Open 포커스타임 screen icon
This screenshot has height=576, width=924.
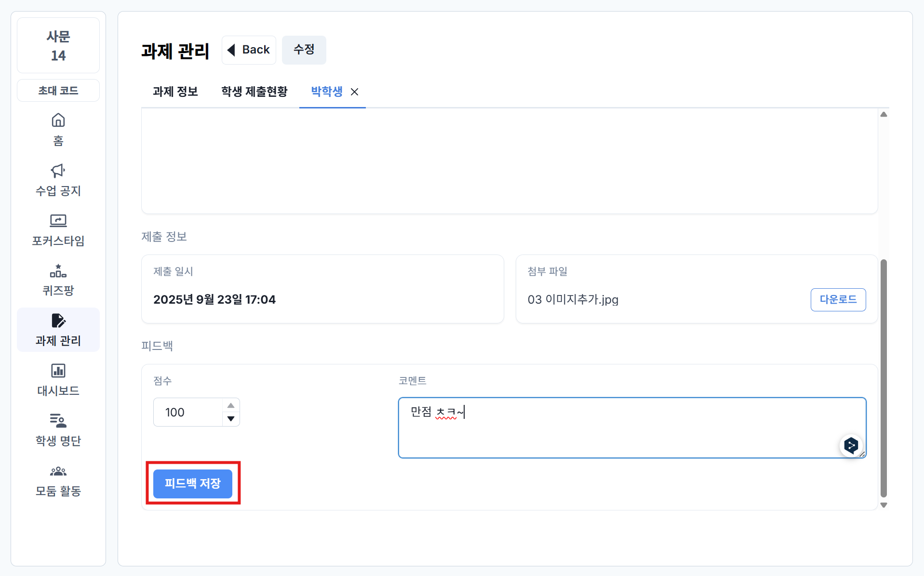click(x=58, y=221)
